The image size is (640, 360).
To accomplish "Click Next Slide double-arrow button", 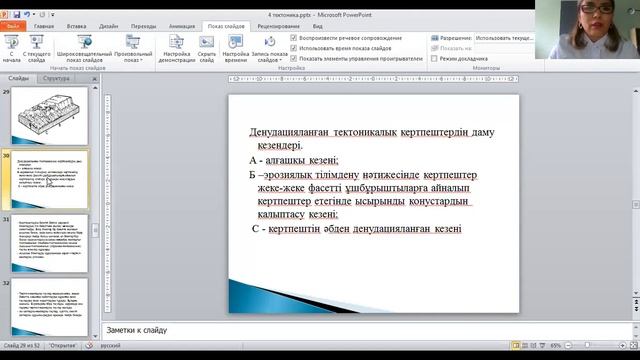I will 636,309.
